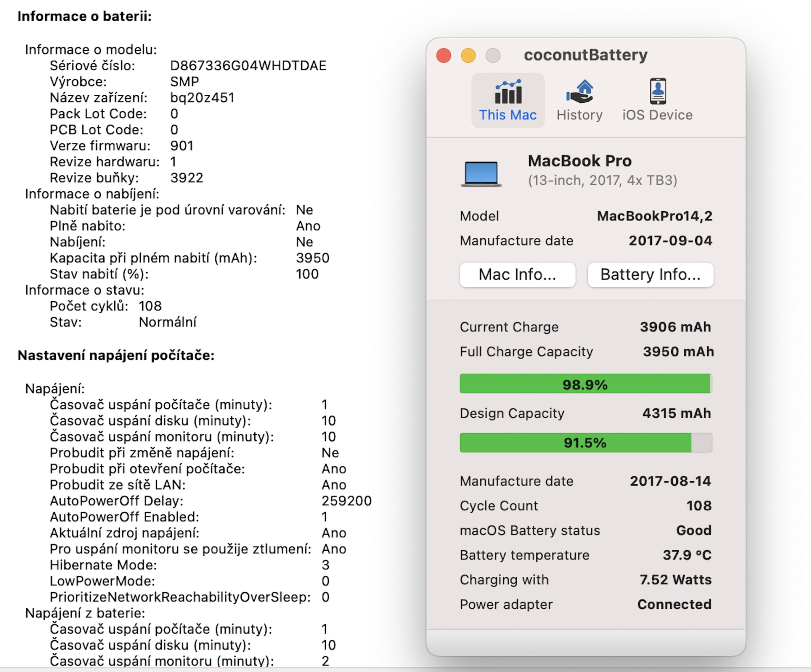Image resolution: width=811 pixels, height=672 pixels.
Task: Click the coconutBattery window title
Action: (x=585, y=55)
